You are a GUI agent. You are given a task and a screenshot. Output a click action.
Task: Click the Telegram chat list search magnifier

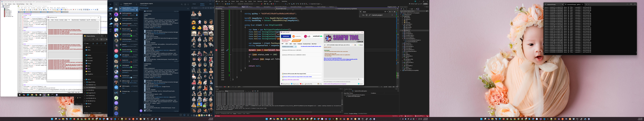116,4
